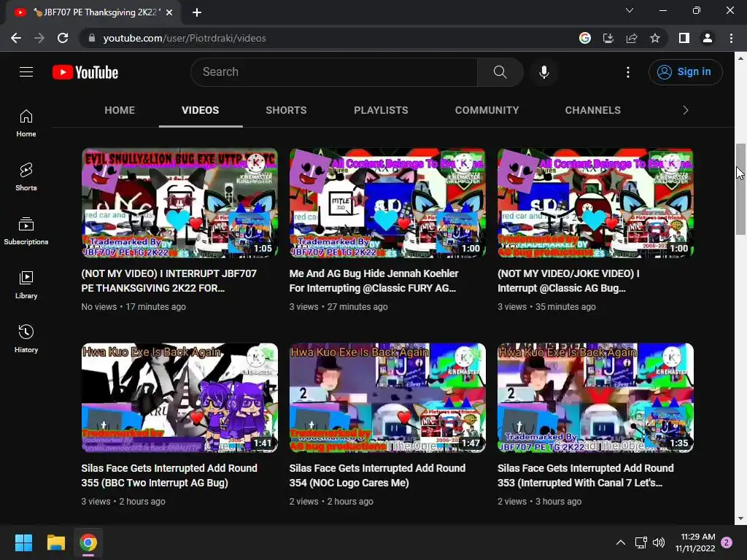Viewport: 747px width, 560px height.
Task: Click Chrome icon in taskbar
Action: (88, 542)
